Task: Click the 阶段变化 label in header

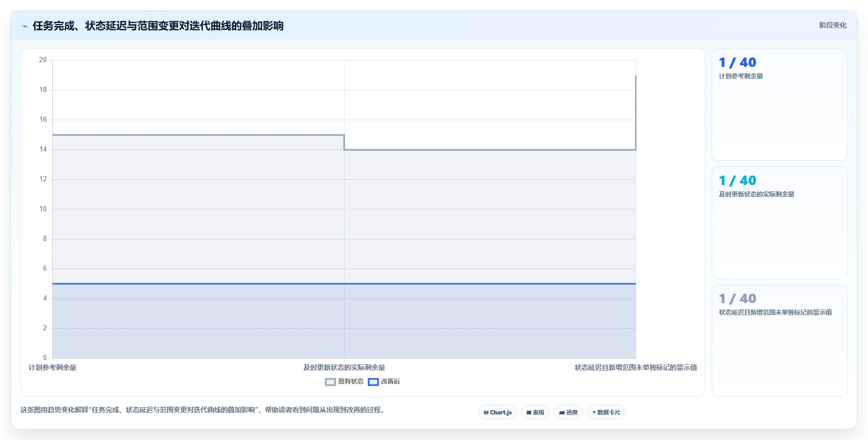Action: pos(832,25)
